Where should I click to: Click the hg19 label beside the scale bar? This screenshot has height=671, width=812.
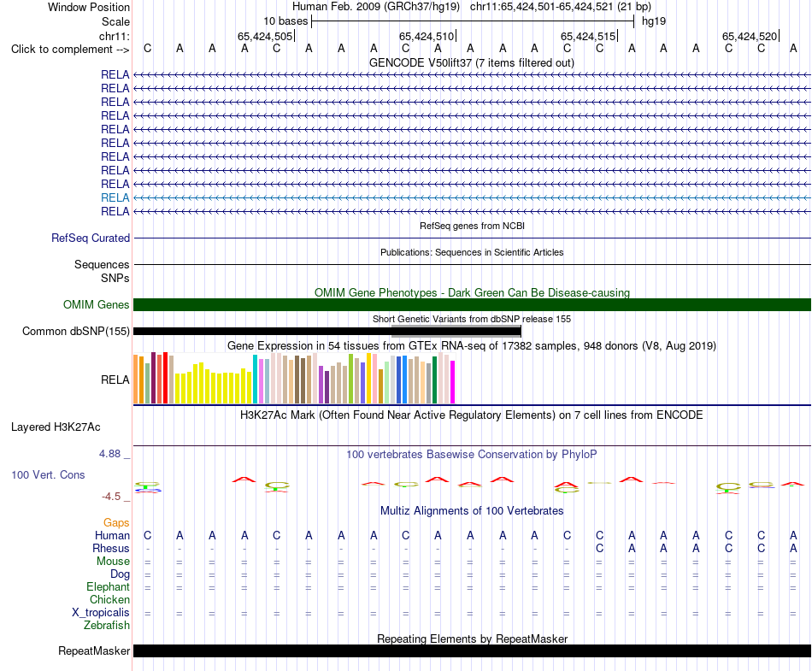click(x=654, y=21)
